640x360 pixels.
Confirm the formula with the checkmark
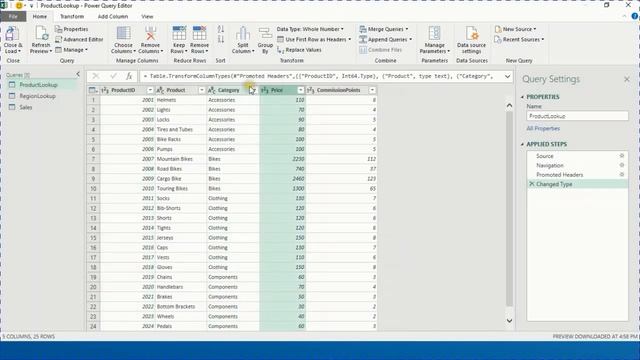click(113, 76)
